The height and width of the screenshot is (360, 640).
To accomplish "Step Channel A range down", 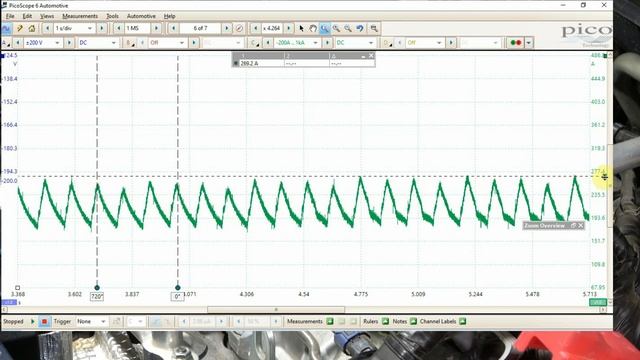I will pyautogui.click(x=18, y=43).
